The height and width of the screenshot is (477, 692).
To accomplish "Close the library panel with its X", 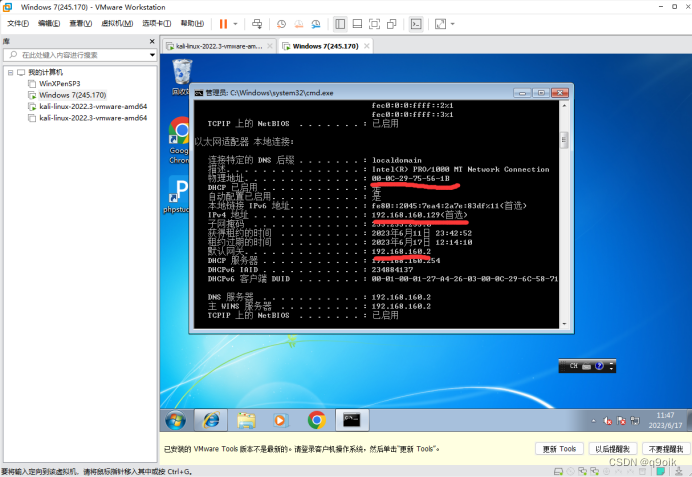I will pyautogui.click(x=152, y=41).
